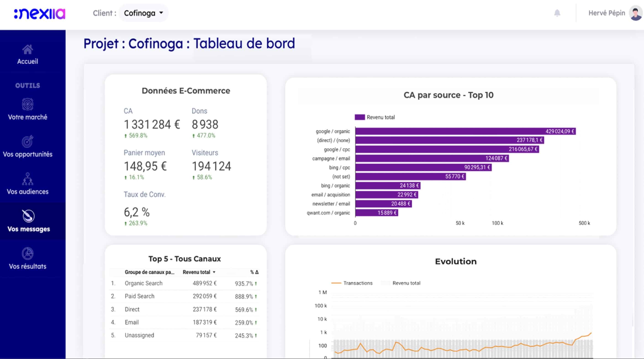Click the 263.9% conversion growth indicator
The height and width of the screenshot is (359, 644).
click(136, 223)
